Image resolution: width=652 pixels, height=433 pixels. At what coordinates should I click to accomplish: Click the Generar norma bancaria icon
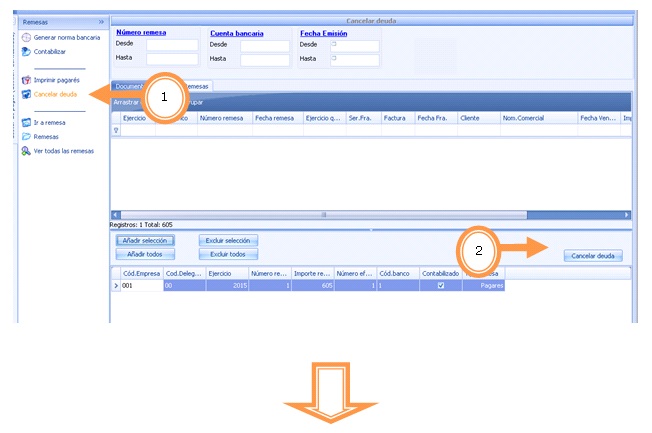(x=26, y=37)
